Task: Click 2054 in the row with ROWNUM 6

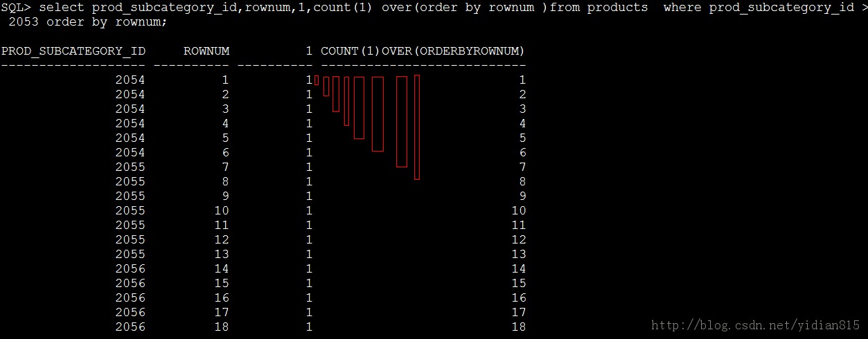Action: 130,153
